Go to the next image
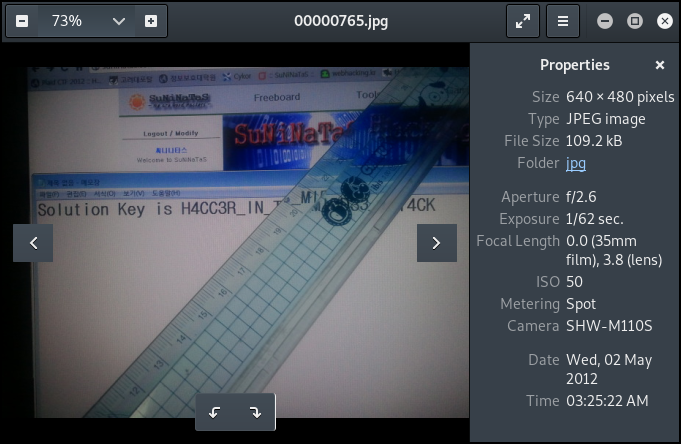Image resolution: width=681 pixels, height=444 pixels. tap(436, 243)
